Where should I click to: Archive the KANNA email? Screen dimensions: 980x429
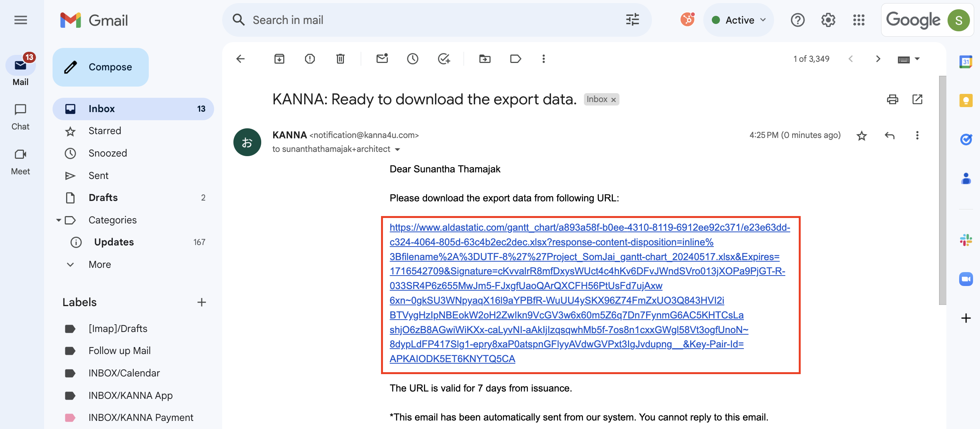click(279, 59)
